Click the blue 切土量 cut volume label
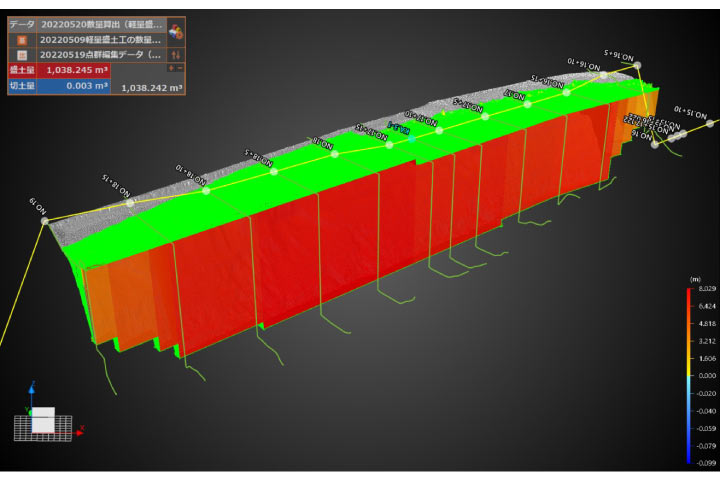This screenshot has height=480, width=720. tap(22, 86)
